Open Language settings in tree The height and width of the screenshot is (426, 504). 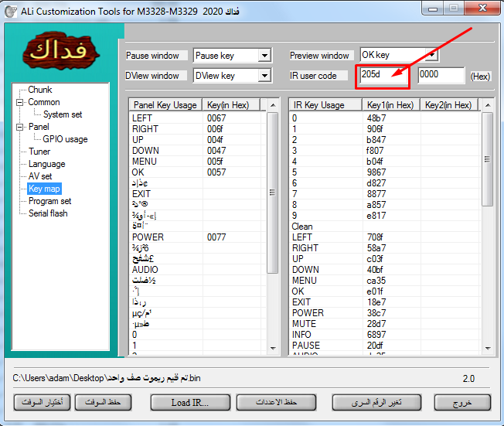(47, 164)
